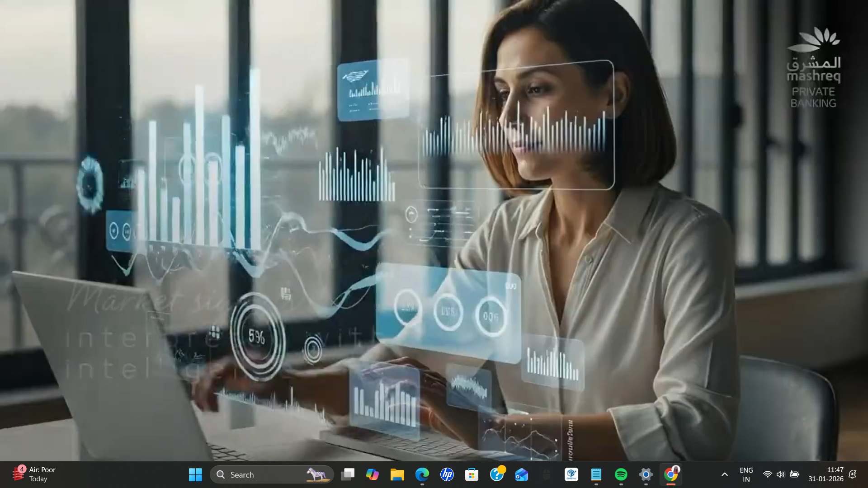The width and height of the screenshot is (868, 488).
Task: Open ENG IN language switcher
Action: [746, 474]
